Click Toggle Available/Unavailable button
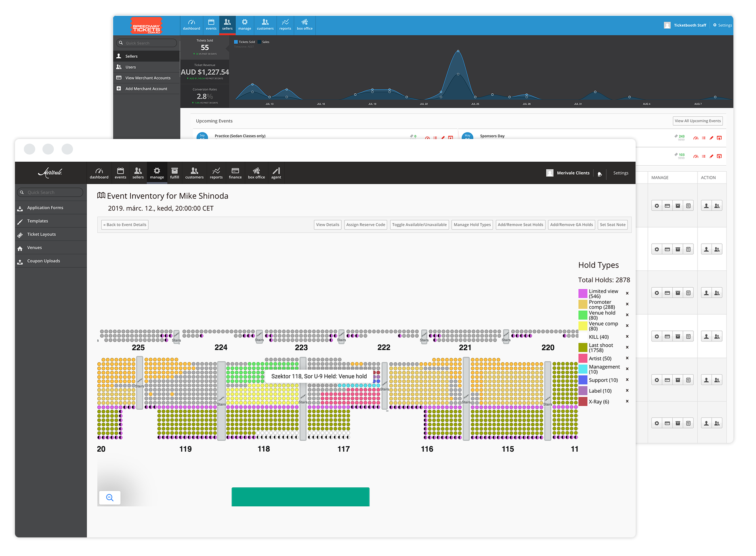 pyautogui.click(x=419, y=225)
